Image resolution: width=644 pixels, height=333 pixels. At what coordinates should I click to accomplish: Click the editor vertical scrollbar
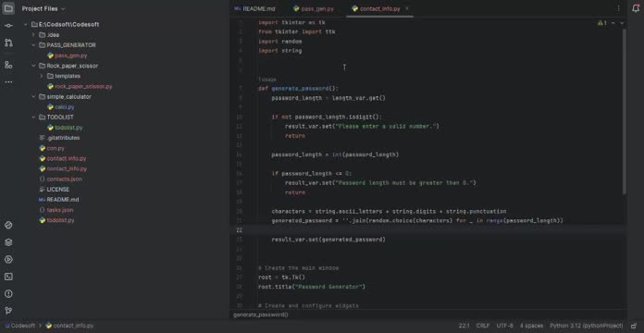click(x=625, y=111)
